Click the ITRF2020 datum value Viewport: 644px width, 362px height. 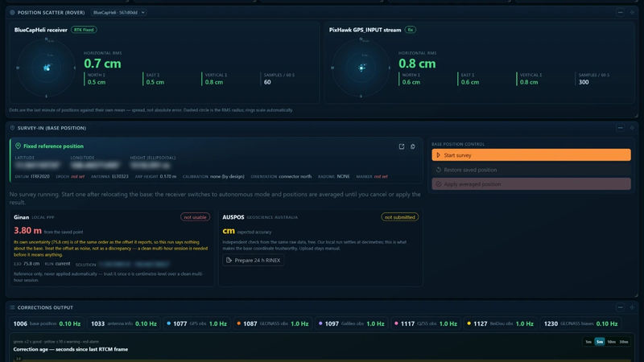[x=40, y=176]
